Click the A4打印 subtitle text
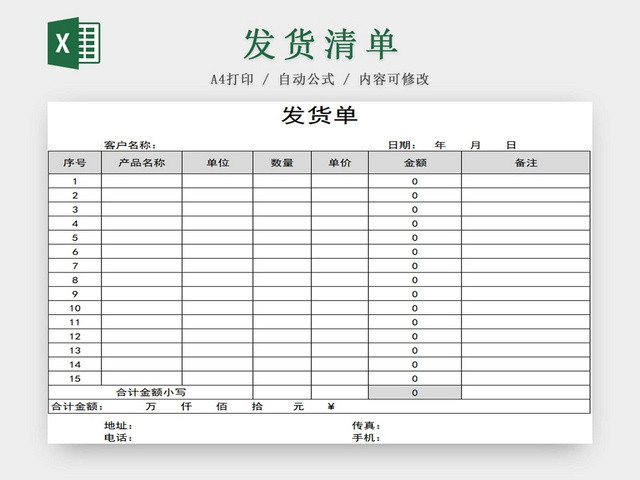Viewport: 640px width, 480px height. pyautogui.click(x=232, y=79)
